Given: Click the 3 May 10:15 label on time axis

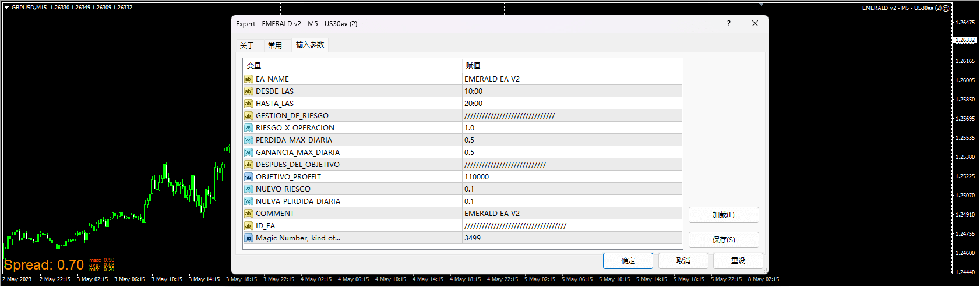Looking at the screenshot, I should 167,279.
